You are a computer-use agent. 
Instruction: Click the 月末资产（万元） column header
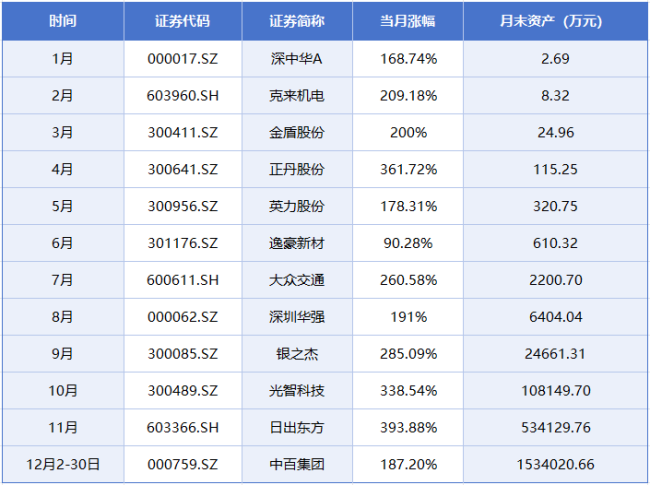[555, 21]
